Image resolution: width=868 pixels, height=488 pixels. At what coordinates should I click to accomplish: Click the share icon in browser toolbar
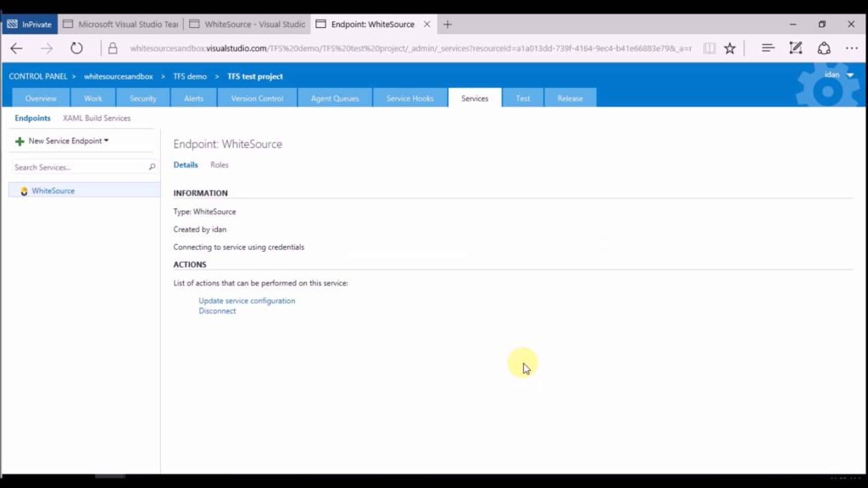tap(824, 48)
